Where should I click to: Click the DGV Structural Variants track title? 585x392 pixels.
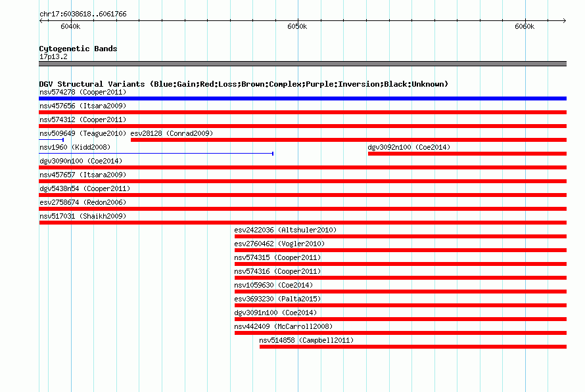pos(244,84)
